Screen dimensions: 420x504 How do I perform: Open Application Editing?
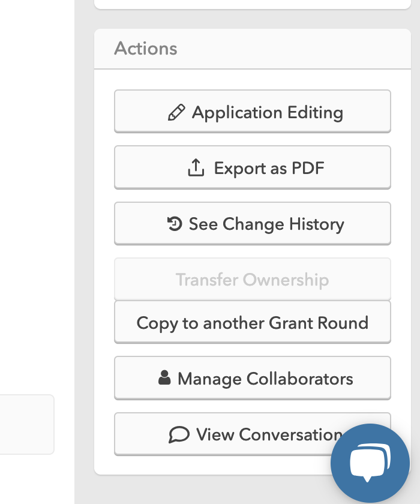(x=253, y=111)
